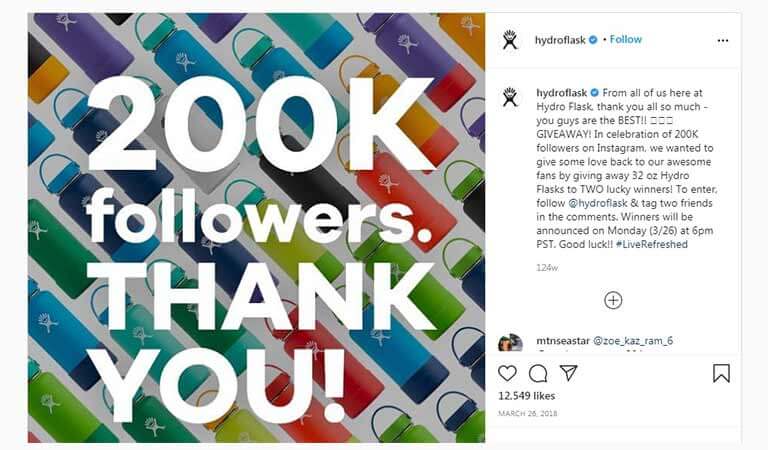Screen dimensions: 768x450
Task: Like the post with the heart icon
Action: point(507,373)
